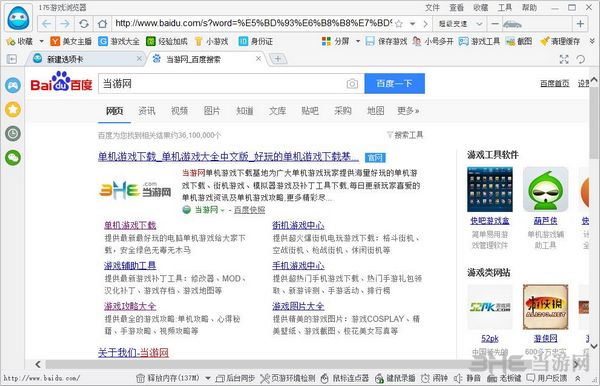Expand the 收藏 dropdown arrow
The width and height of the screenshot is (600, 386).
41,41
